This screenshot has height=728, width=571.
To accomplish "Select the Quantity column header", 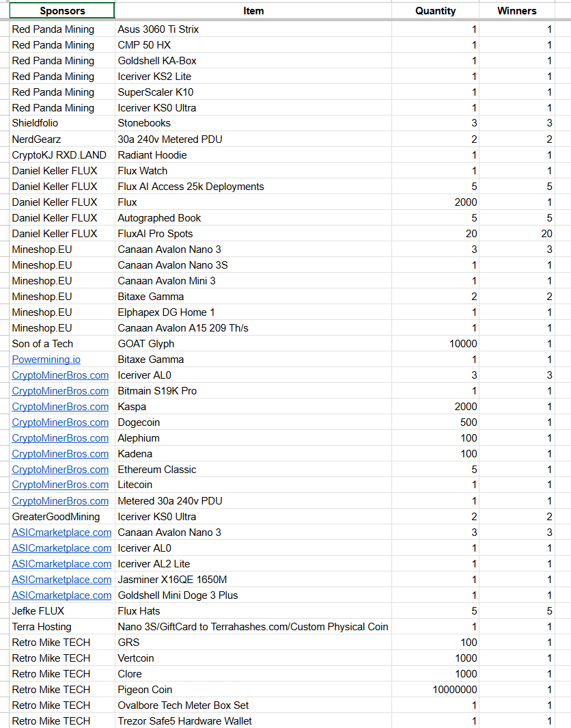I will point(435,11).
